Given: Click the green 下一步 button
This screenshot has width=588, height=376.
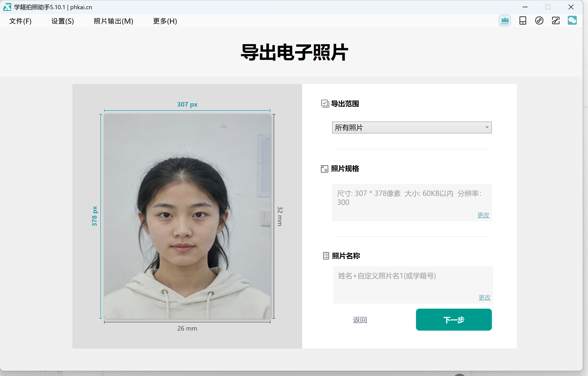Looking at the screenshot, I should pos(454,320).
